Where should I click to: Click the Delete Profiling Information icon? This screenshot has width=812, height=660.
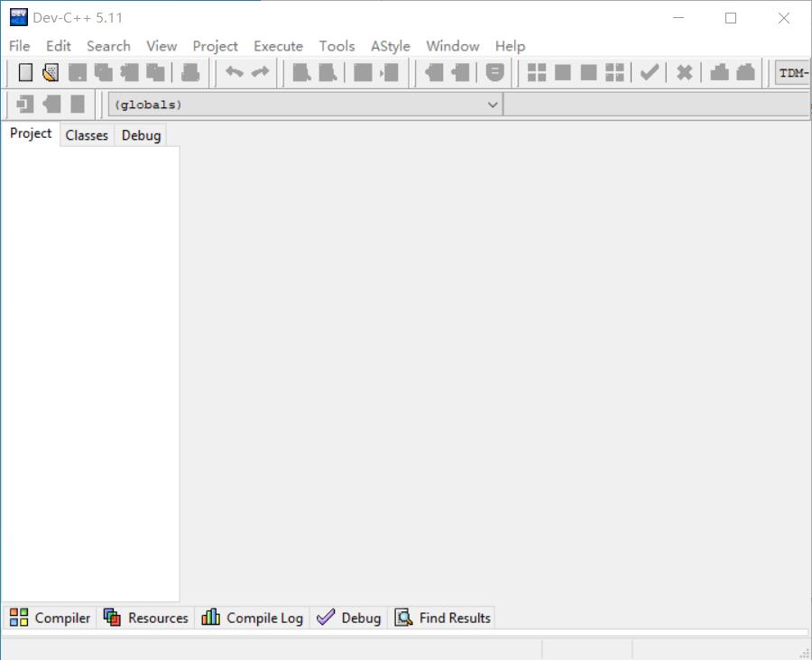pyautogui.click(x=746, y=72)
